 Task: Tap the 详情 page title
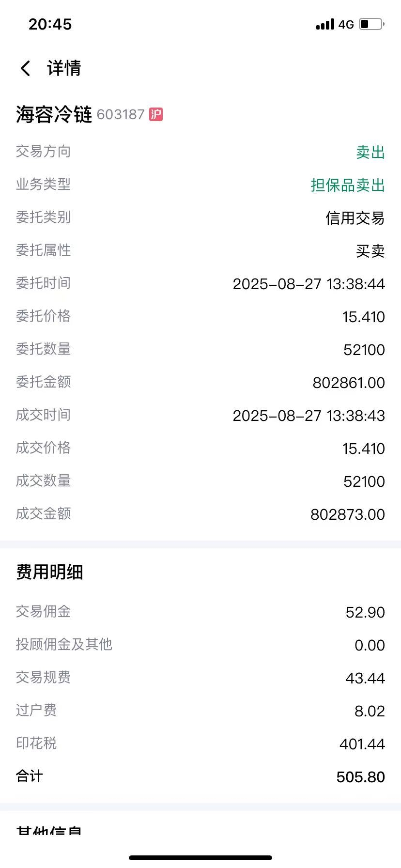click(64, 68)
